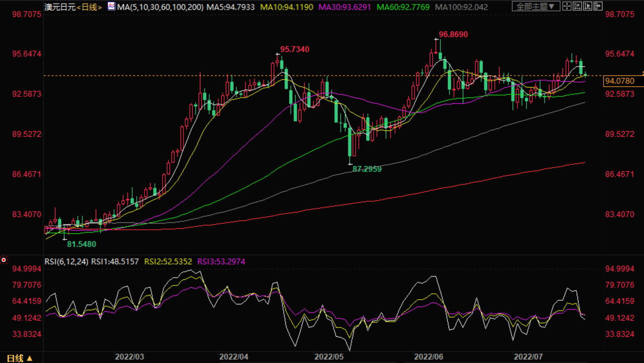Click the <日线> period label in title
644x363 pixels.
click(89, 7)
